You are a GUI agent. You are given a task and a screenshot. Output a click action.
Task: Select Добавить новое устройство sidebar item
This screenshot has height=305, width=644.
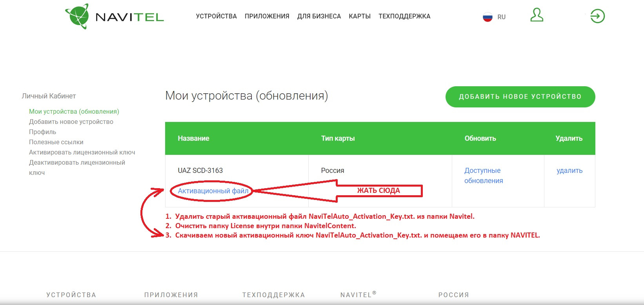(71, 122)
